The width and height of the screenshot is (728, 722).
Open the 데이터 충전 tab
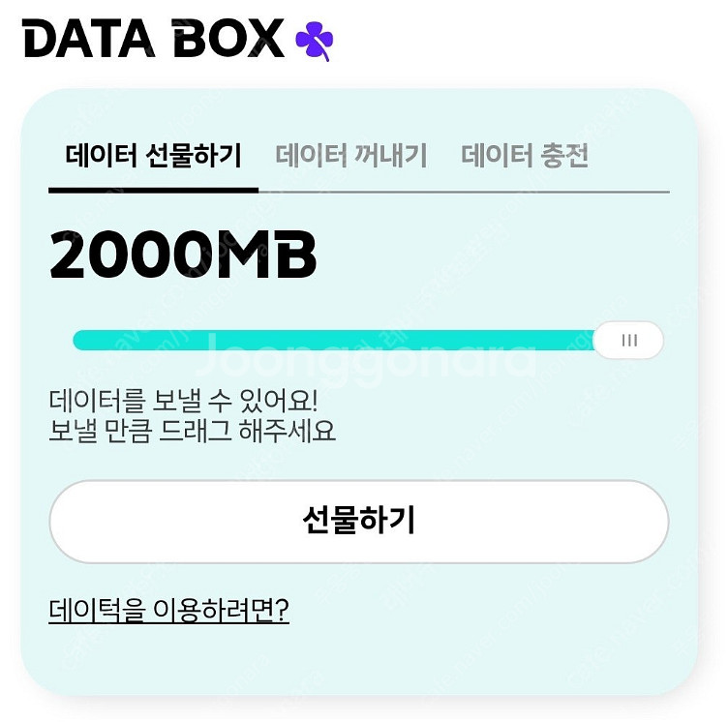click(525, 155)
